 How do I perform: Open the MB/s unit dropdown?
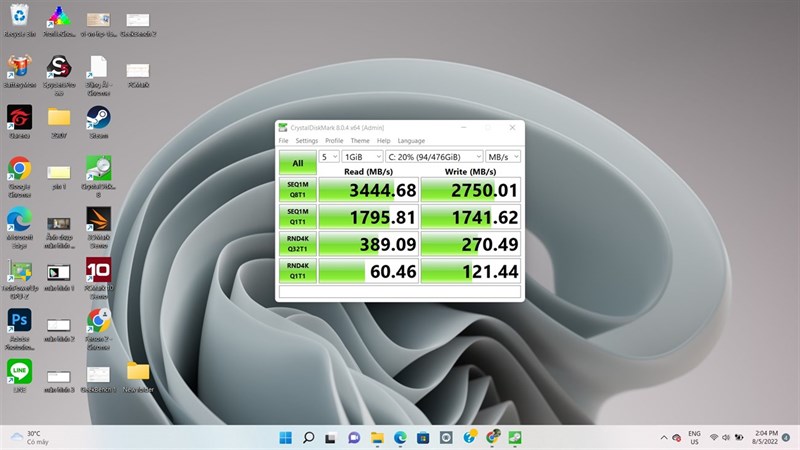pos(503,157)
